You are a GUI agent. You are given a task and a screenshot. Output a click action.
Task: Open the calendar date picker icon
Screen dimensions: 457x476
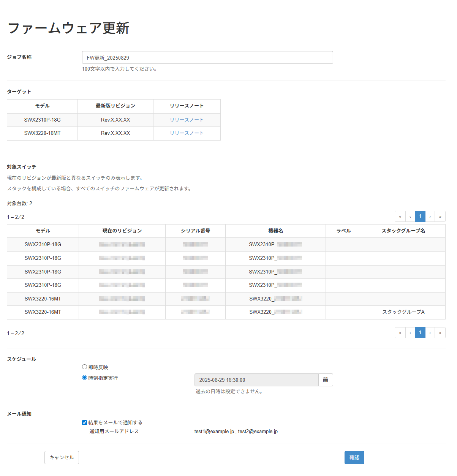(x=325, y=380)
